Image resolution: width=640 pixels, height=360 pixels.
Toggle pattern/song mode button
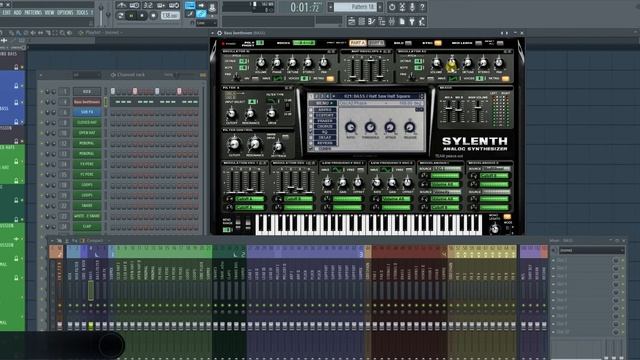point(120,16)
